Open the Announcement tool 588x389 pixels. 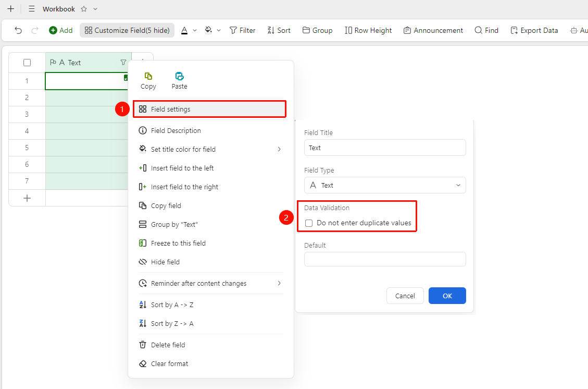pyautogui.click(x=433, y=30)
